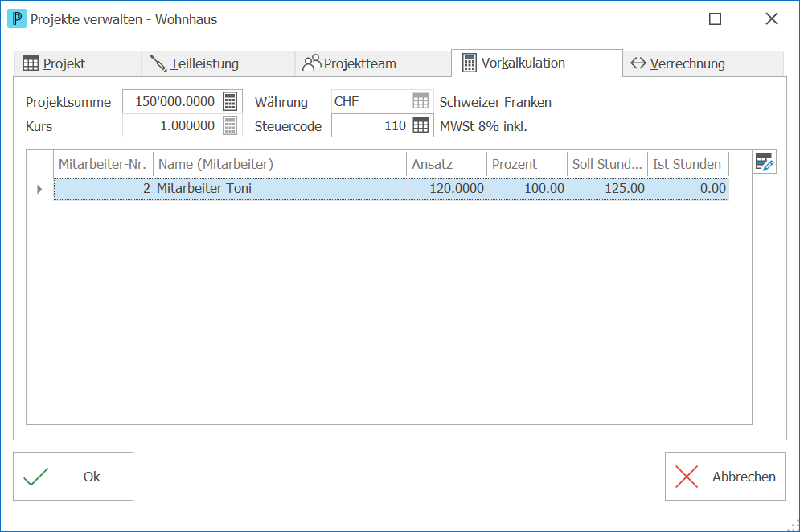Open calculator for Projektsumme field
The height and width of the screenshot is (532, 800).
[230, 101]
